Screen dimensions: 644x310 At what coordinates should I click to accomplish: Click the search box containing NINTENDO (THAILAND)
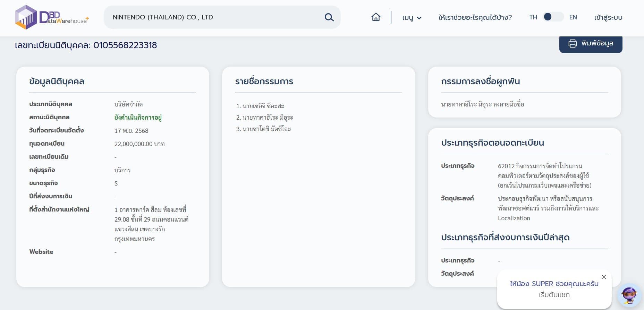215,17
